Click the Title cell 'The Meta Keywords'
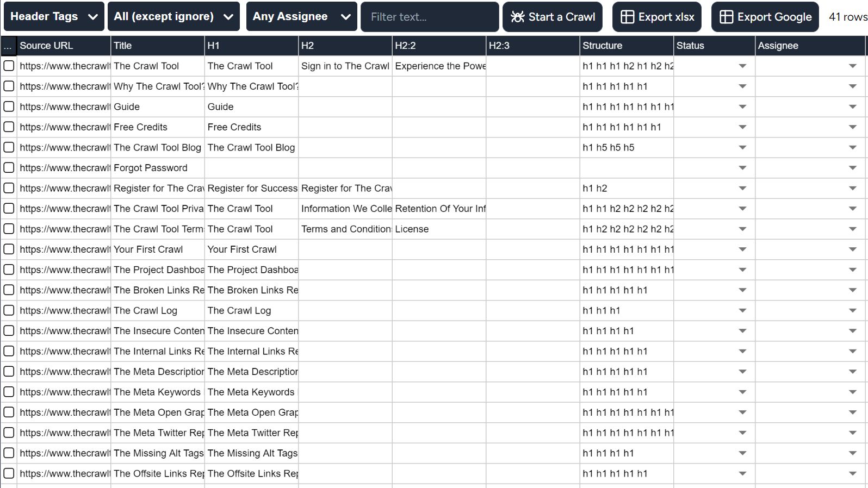 tap(157, 392)
